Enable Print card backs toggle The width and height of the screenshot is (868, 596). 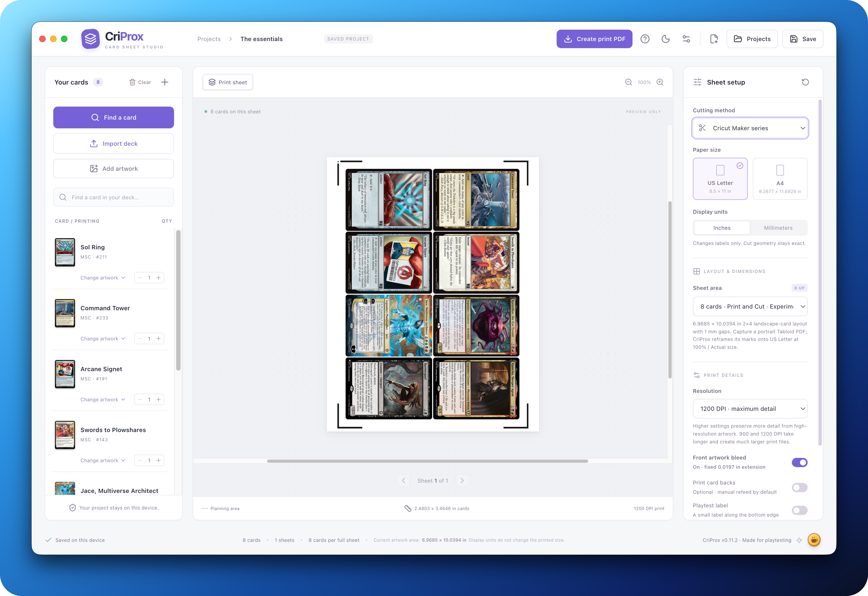coord(799,487)
